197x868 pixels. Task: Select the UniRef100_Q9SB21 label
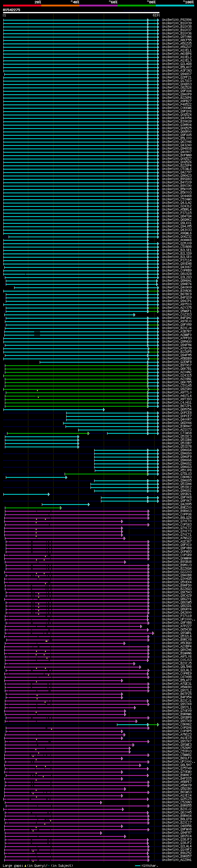coord(177,494)
